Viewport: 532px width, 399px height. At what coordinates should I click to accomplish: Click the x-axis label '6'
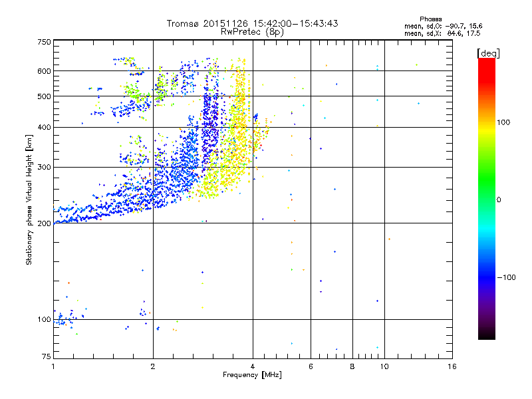click(311, 366)
